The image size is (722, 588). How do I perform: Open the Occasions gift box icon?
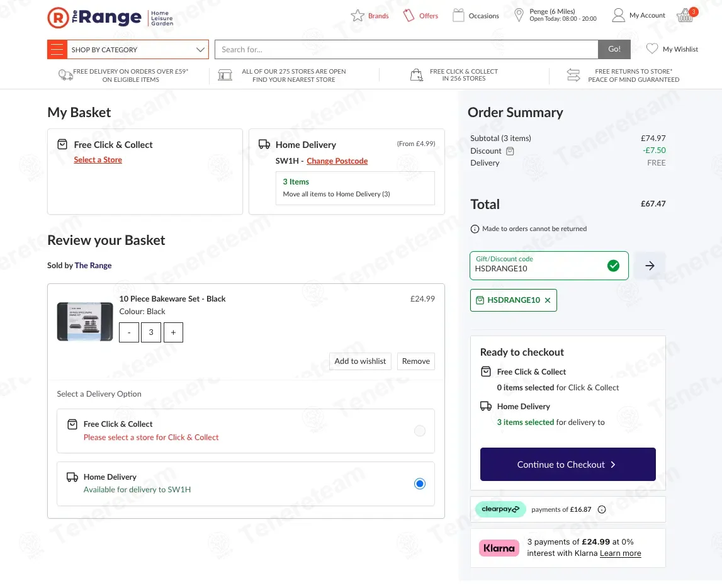[458, 16]
